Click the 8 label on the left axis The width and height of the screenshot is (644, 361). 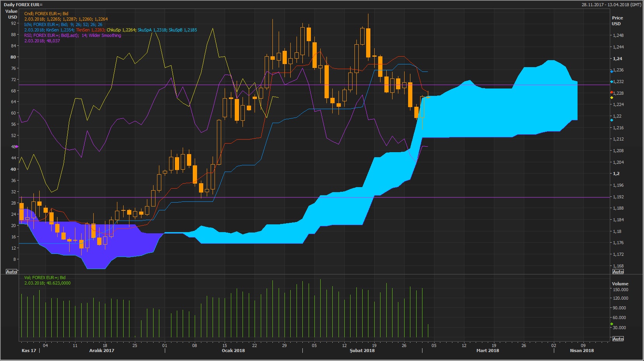pos(15,259)
